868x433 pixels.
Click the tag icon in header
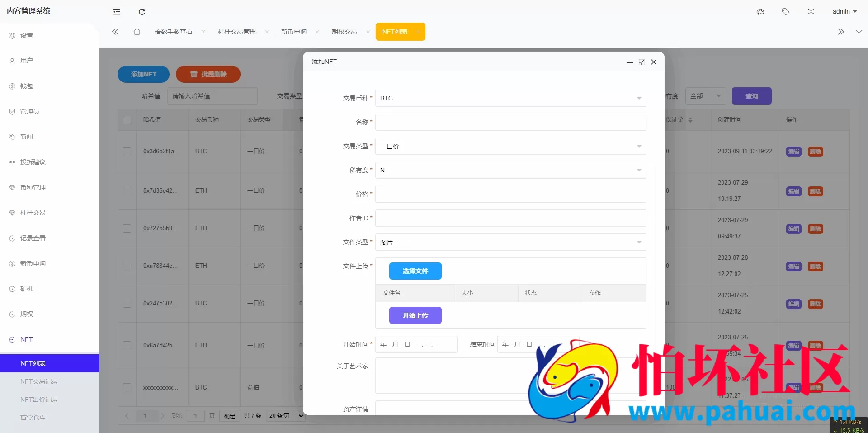(x=786, y=12)
